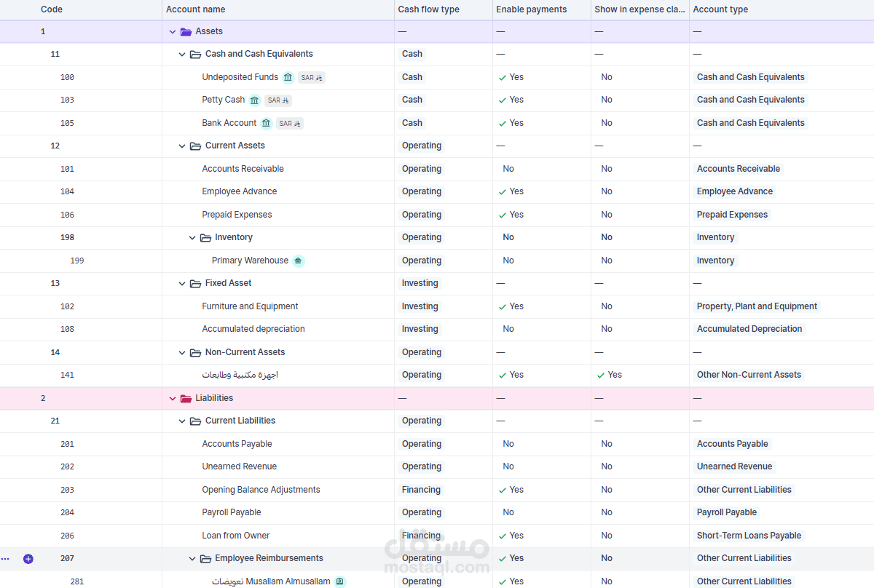Open the Accounts Receivable account
Screen dimensions: 874x588
coord(243,169)
